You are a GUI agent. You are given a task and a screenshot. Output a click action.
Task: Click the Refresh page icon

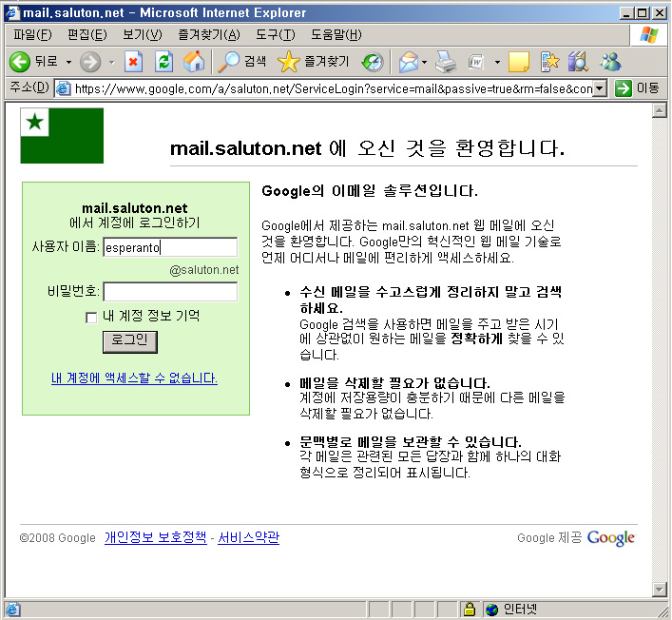(163, 62)
